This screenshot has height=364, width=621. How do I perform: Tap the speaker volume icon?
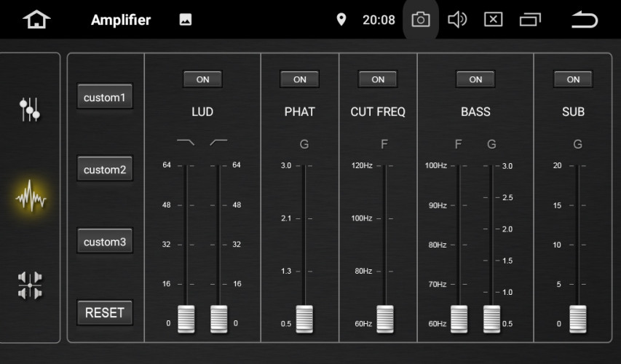coord(457,20)
